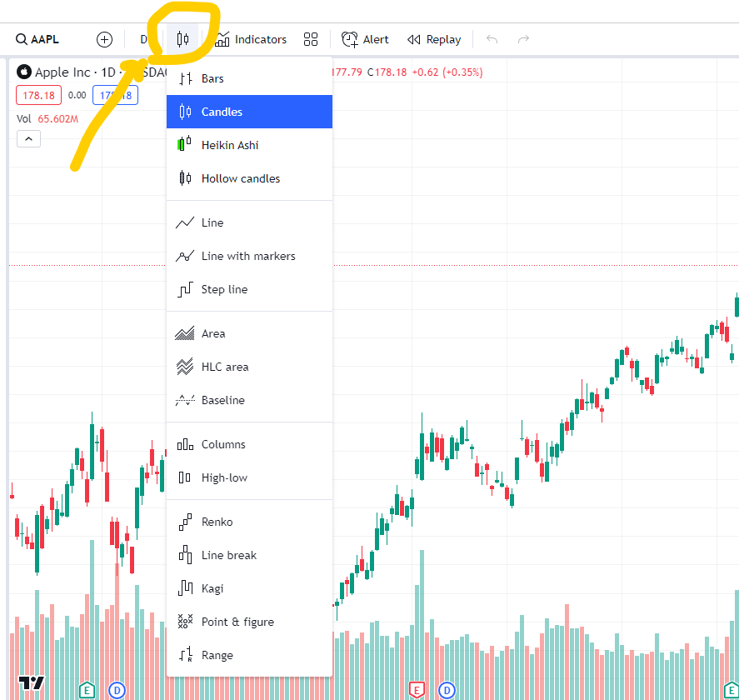Click the close price C178.18 value

click(x=387, y=72)
